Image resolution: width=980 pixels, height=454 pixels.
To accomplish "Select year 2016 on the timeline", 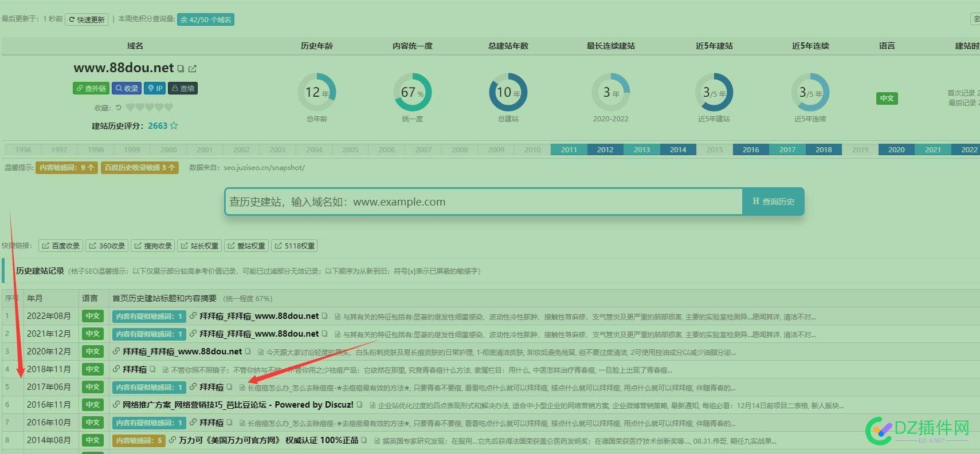I will tap(751, 149).
